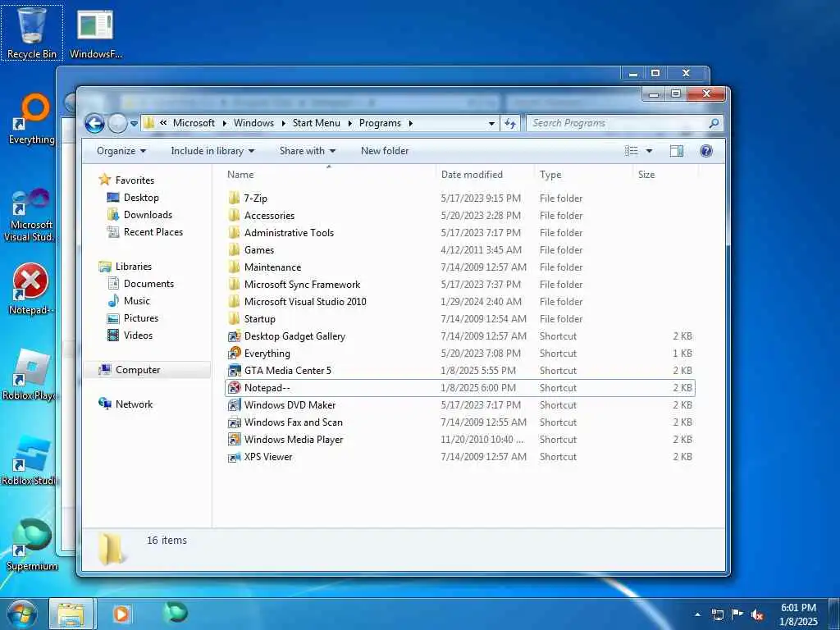Select the 7-Zip folder icon
The image size is (840, 630).
(x=234, y=199)
